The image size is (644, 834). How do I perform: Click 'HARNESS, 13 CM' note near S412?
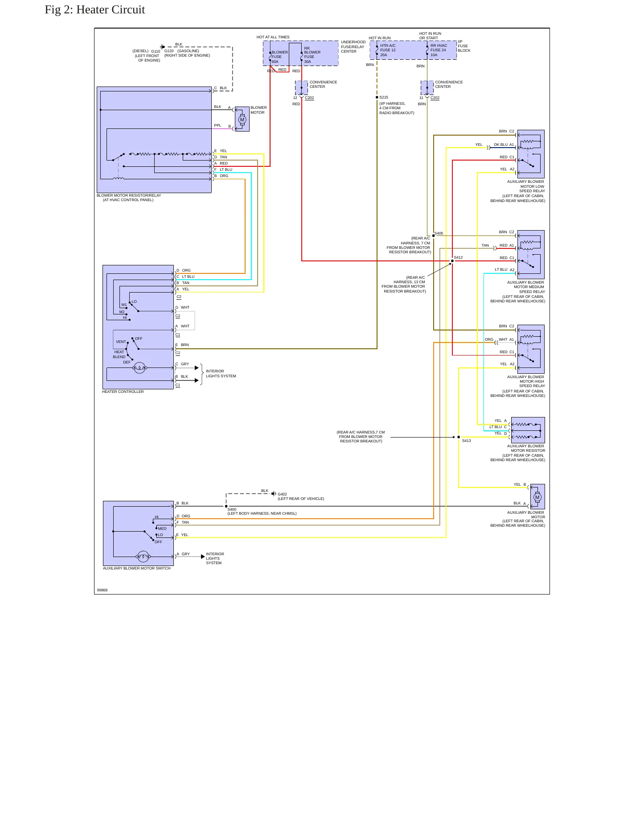[x=409, y=282]
